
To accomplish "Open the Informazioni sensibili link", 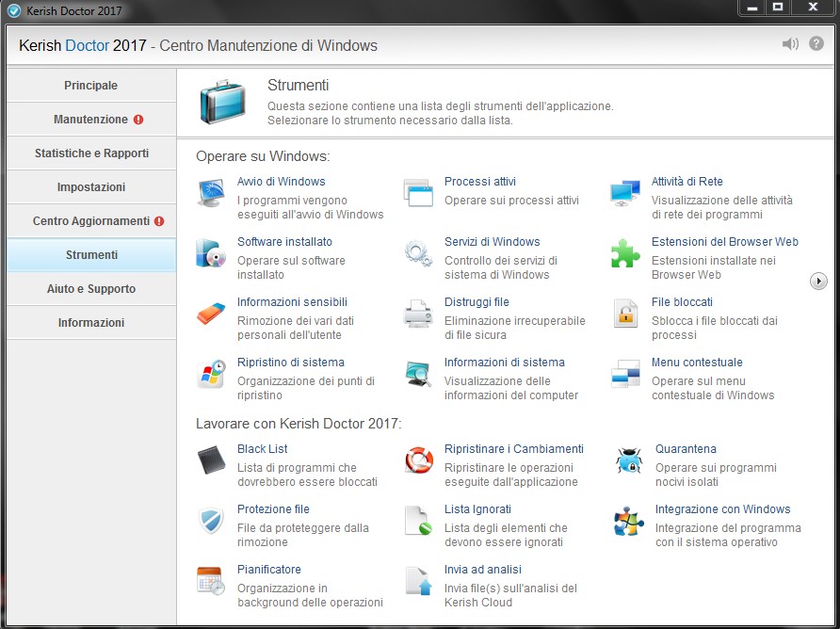I will [x=292, y=302].
